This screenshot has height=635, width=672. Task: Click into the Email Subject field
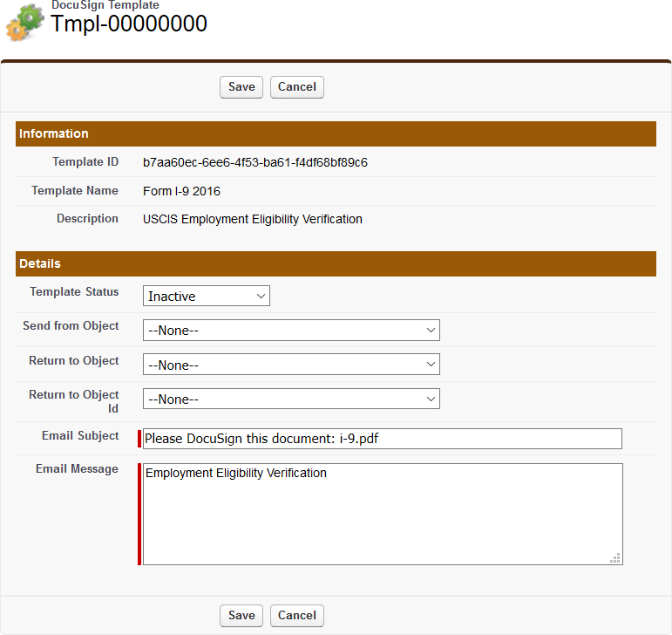tap(382, 439)
